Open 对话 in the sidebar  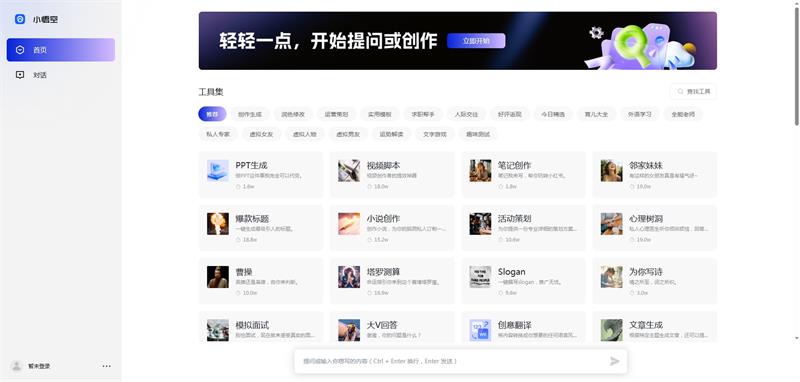pos(61,75)
